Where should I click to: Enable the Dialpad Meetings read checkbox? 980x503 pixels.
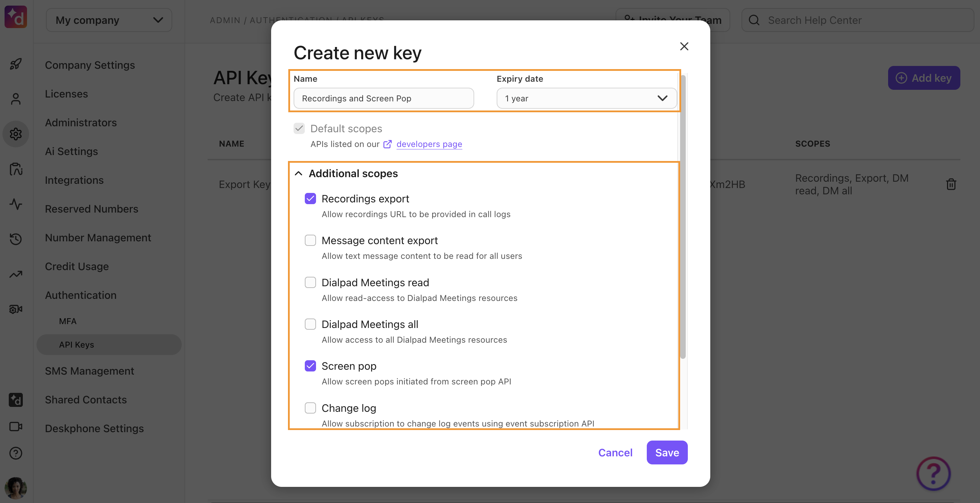click(310, 282)
